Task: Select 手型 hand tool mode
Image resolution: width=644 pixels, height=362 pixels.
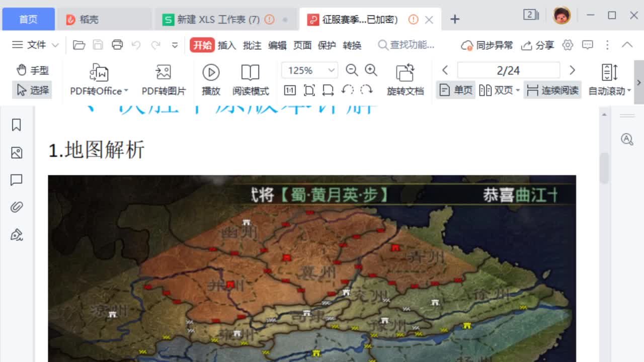Action: coord(33,70)
